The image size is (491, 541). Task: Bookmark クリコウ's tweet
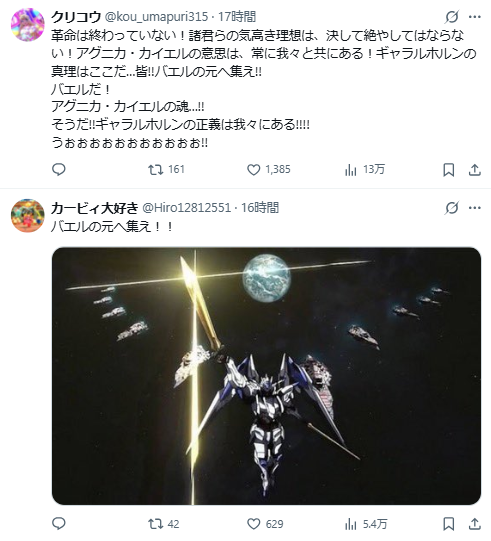[x=449, y=170]
